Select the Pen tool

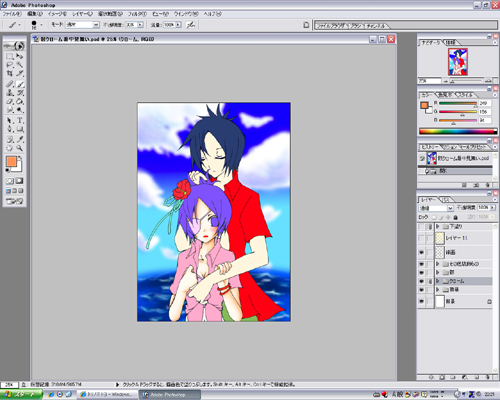click(x=10, y=129)
